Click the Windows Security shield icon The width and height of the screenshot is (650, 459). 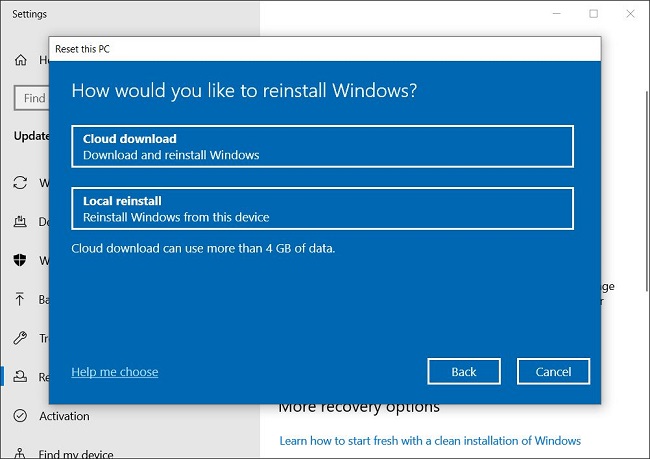click(19, 260)
